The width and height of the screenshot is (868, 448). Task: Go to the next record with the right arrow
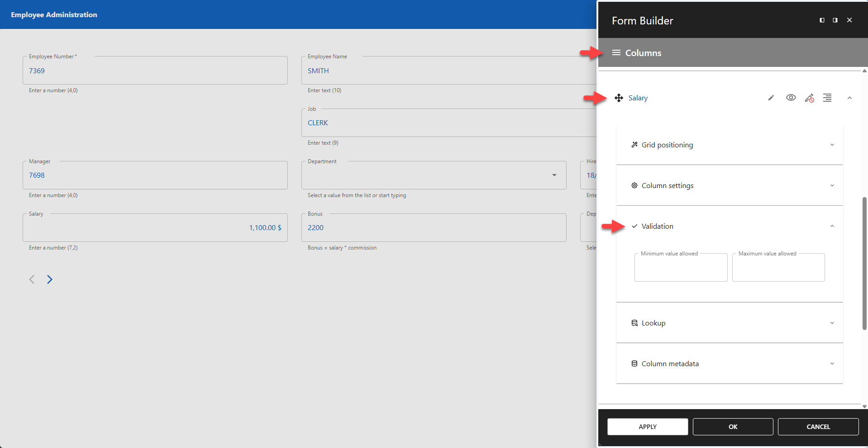(50, 279)
